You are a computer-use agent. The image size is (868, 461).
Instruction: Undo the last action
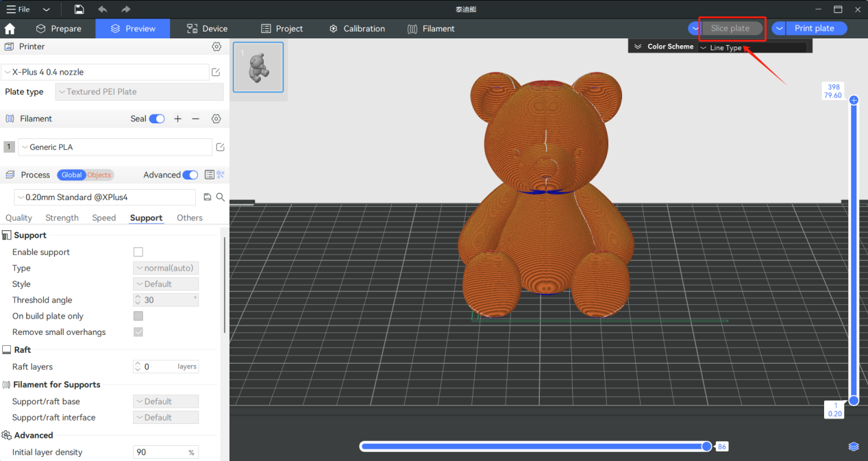(102, 10)
